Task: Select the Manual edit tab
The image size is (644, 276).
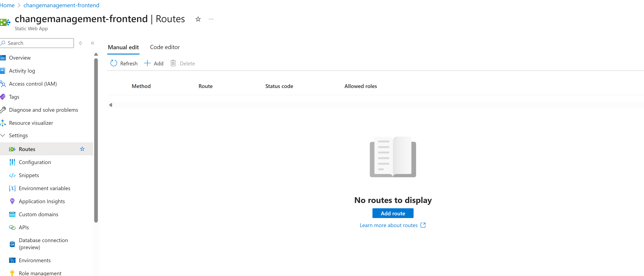Action: coord(123,47)
